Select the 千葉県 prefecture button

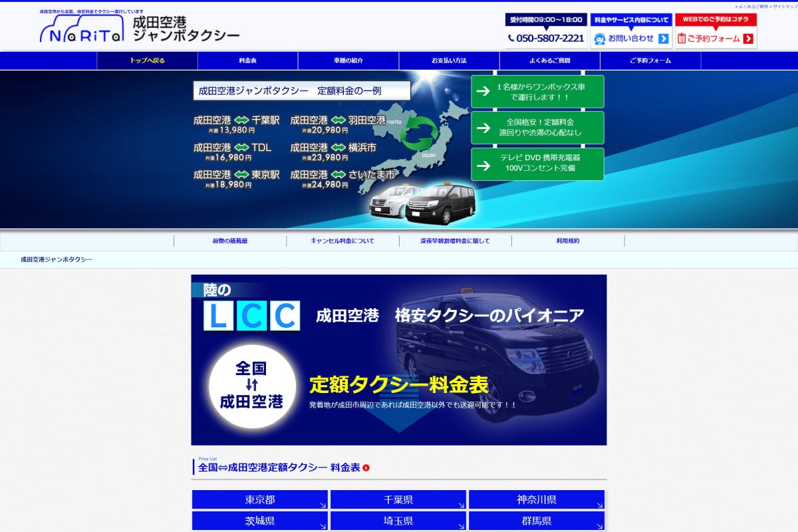(398, 500)
